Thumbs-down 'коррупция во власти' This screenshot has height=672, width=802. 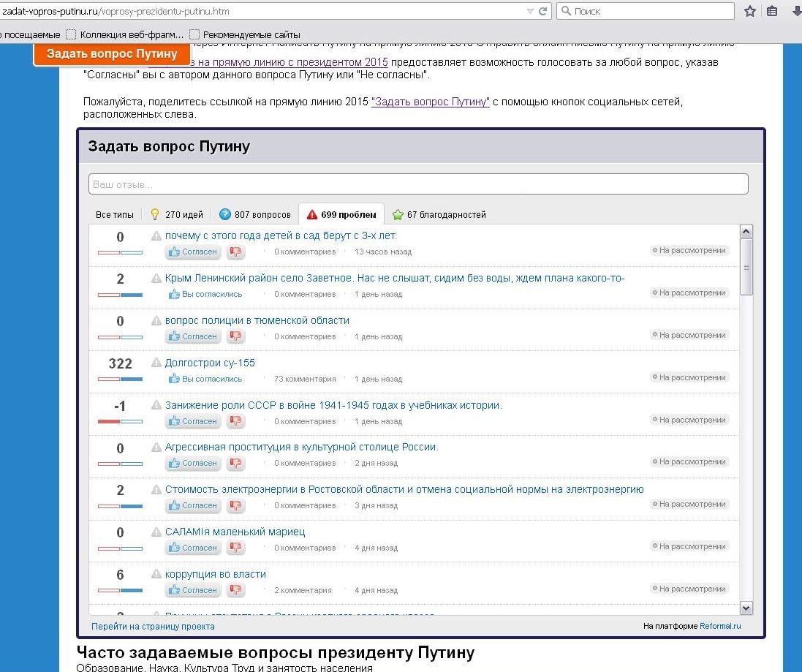click(236, 591)
